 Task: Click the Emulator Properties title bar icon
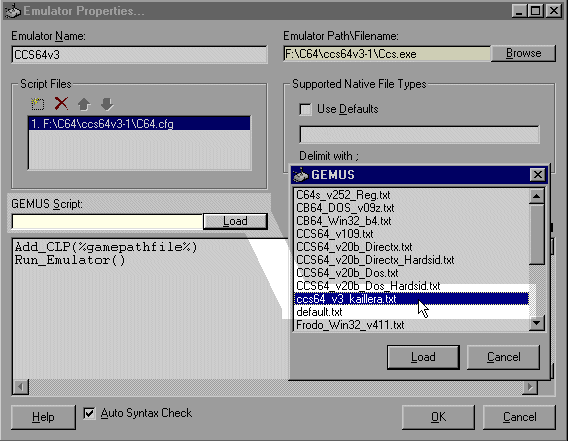[12, 11]
